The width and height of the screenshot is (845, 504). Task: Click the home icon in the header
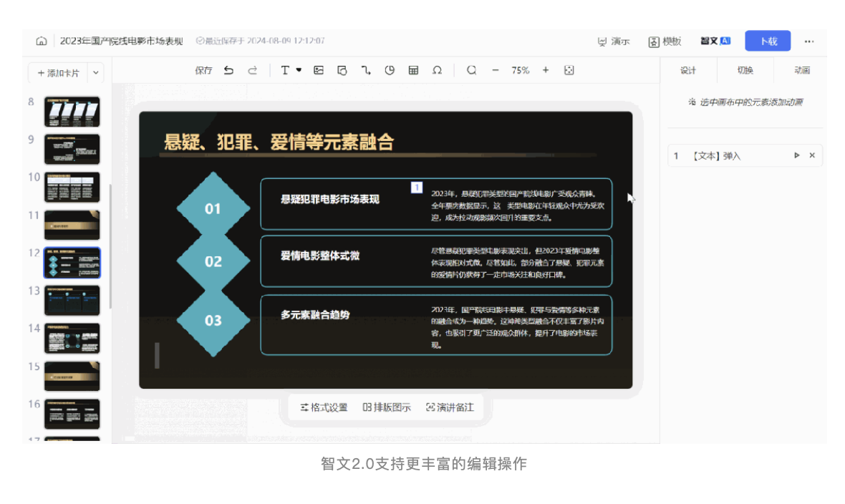(x=42, y=41)
